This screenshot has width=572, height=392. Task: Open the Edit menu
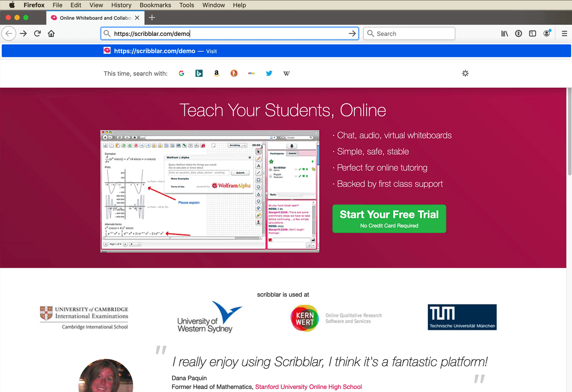[x=76, y=5]
